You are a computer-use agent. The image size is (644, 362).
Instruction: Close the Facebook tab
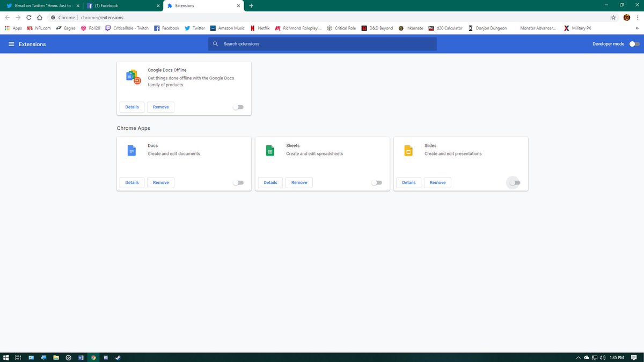tap(158, 5)
